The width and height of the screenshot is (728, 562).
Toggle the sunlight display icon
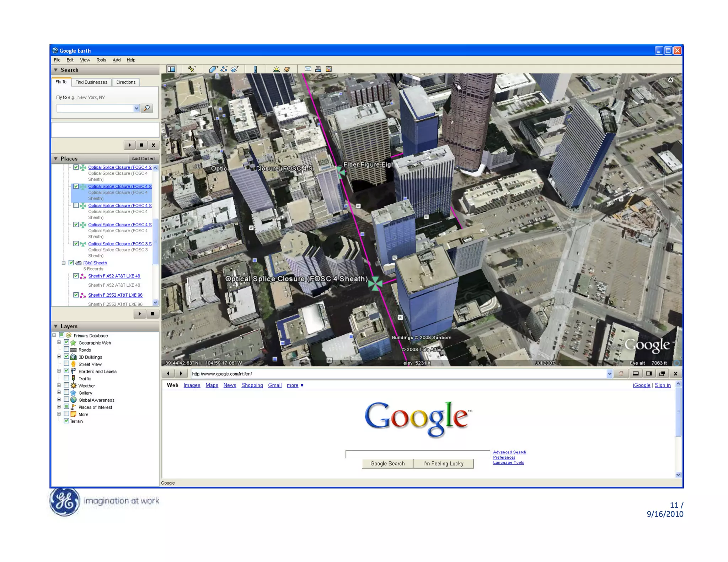pyautogui.click(x=276, y=69)
